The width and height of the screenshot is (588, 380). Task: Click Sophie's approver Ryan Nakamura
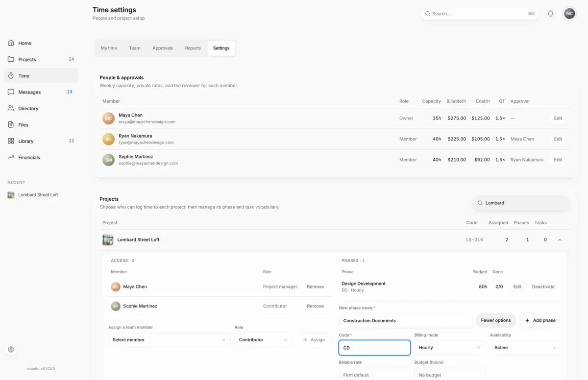pos(527,160)
